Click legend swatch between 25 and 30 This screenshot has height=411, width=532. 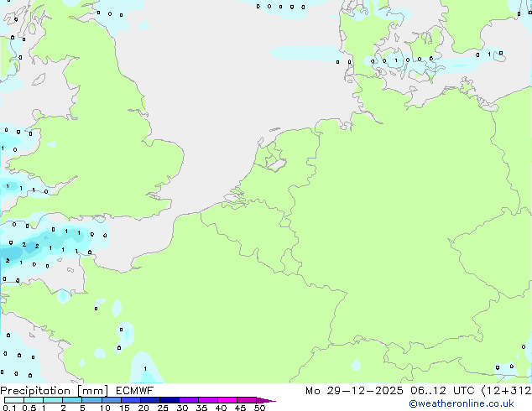pos(169,400)
